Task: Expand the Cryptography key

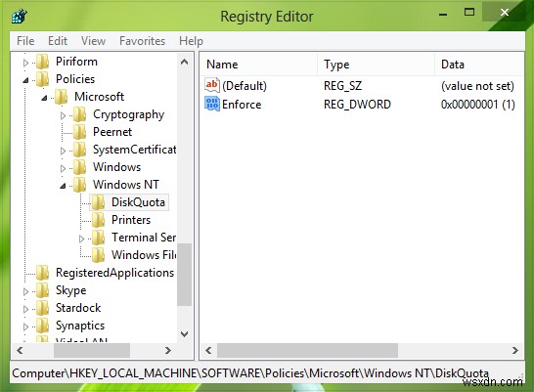Action: (x=63, y=115)
